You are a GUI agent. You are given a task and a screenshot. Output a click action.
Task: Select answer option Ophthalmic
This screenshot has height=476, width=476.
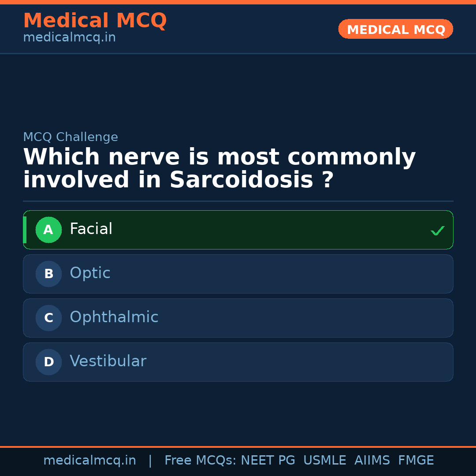coord(114,317)
